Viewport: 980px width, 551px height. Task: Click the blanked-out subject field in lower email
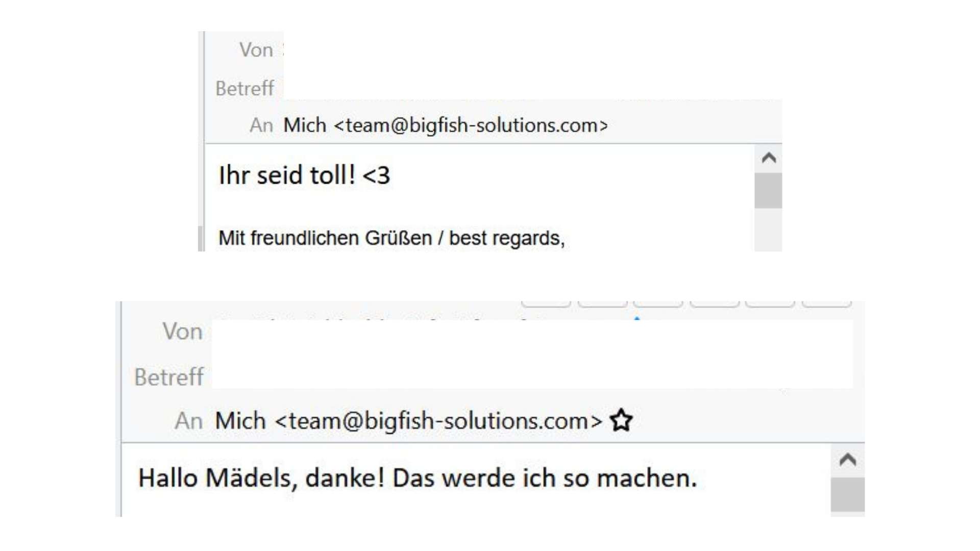click(532, 377)
